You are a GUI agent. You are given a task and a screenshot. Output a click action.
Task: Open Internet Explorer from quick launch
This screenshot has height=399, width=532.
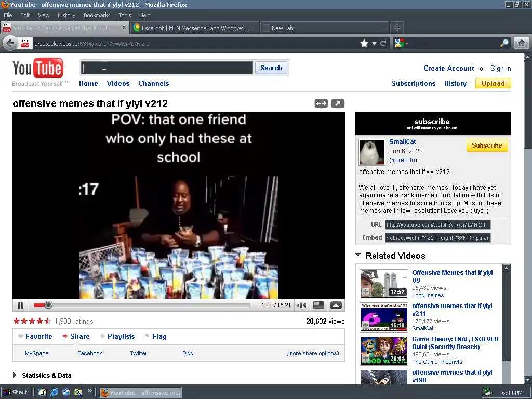click(54, 392)
